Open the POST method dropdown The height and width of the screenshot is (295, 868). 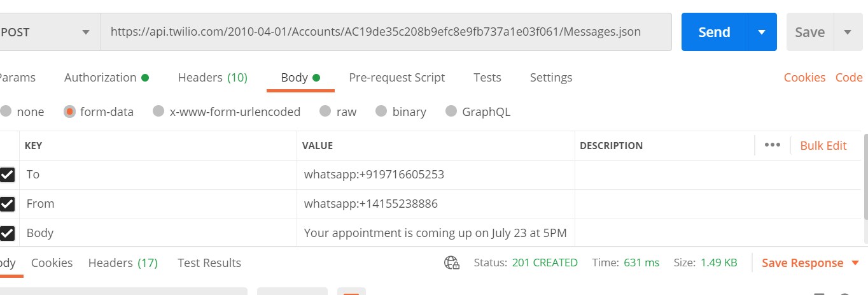[x=48, y=32]
